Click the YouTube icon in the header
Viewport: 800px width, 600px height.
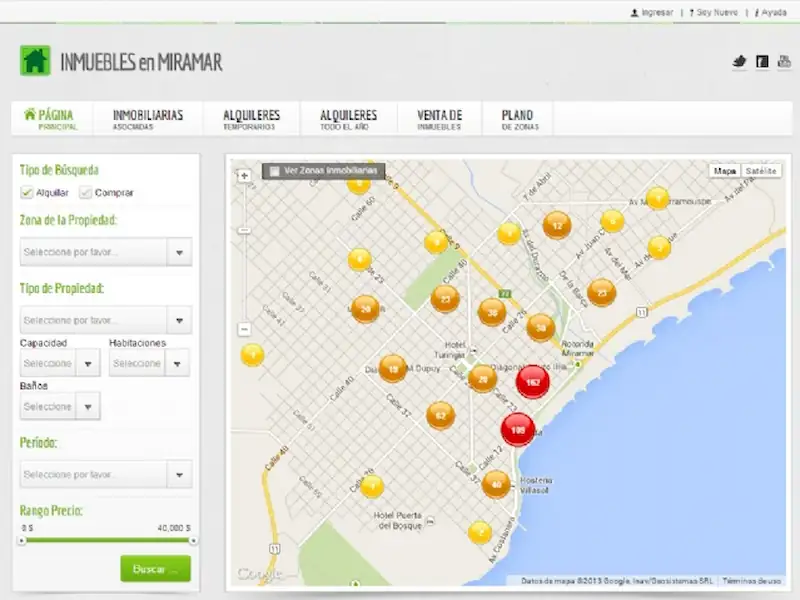[x=784, y=61]
